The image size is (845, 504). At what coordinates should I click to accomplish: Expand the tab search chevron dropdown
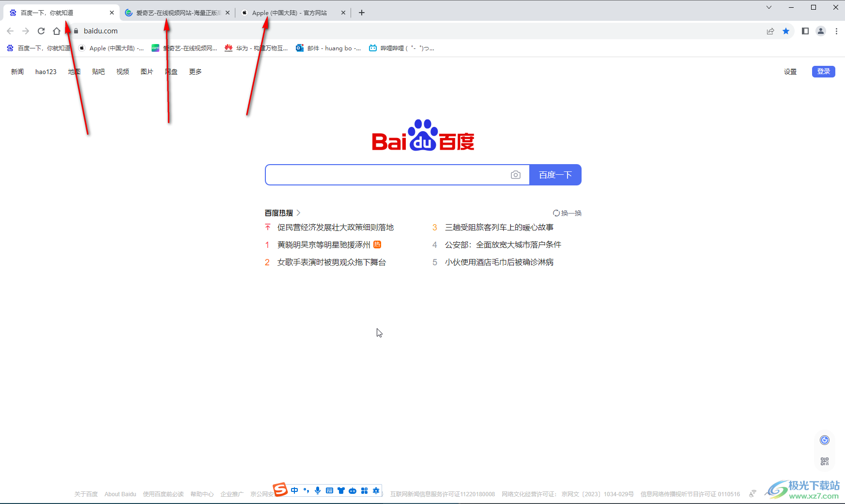tap(769, 7)
